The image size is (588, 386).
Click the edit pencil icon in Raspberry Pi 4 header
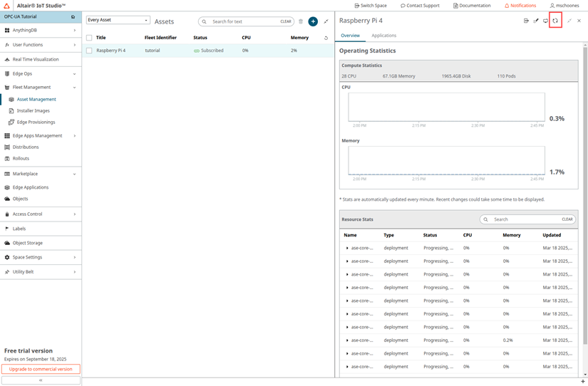pyautogui.click(x=536, y=21)
